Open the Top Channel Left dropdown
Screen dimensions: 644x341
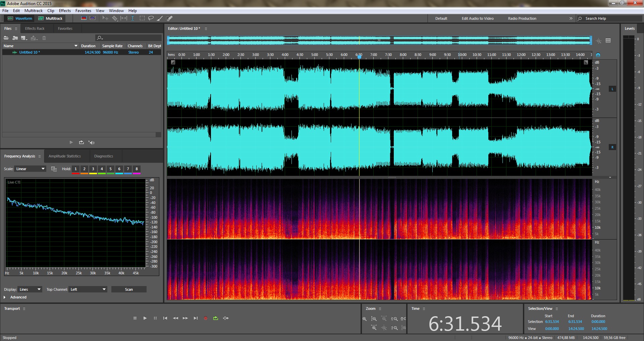[x=88, y=289]
